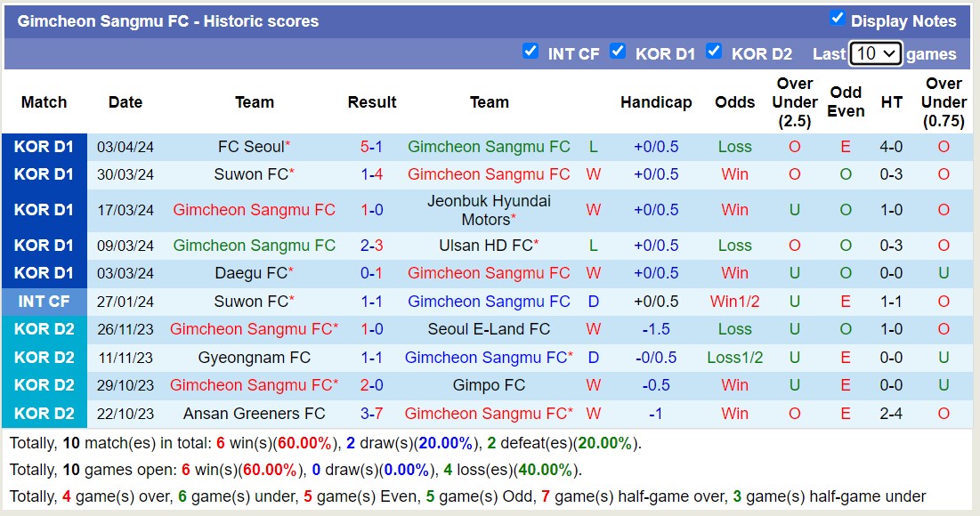Click the Handicap column header
980x516 pixels.
click(656, 102)
